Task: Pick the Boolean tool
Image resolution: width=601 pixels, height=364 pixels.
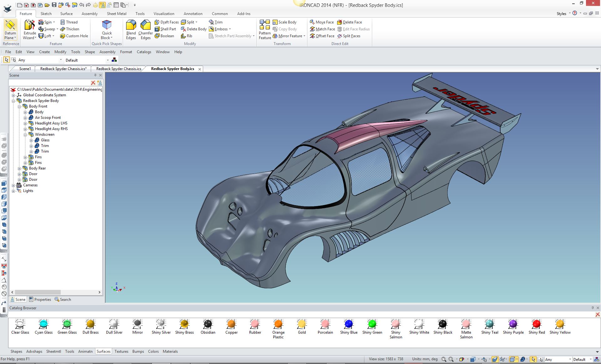Action: pos(164,36)
